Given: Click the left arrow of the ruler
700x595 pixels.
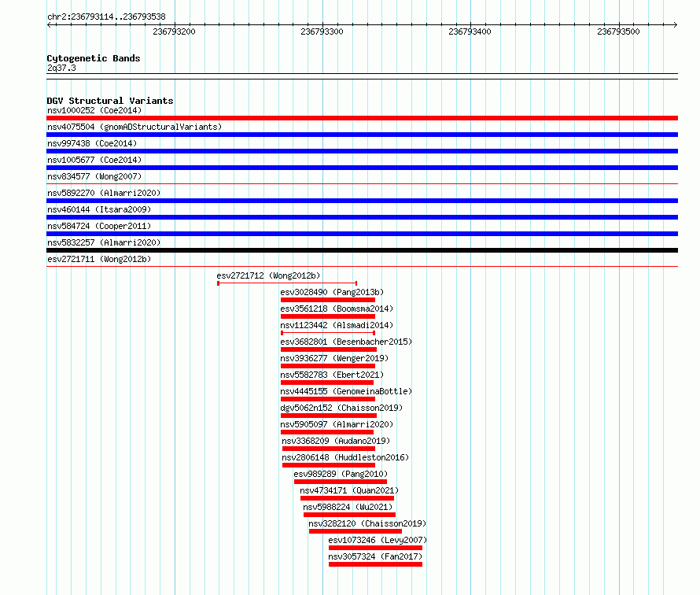Looking at the screenshot, I should click(49, 25).
